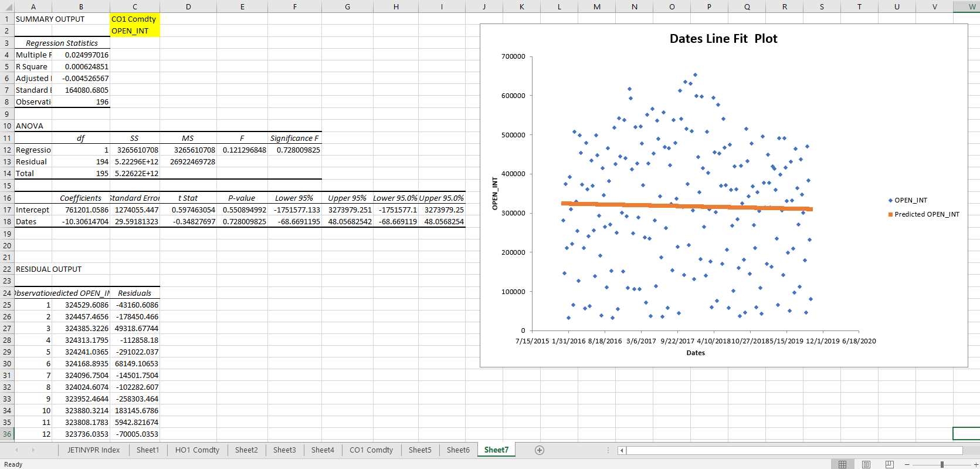This screenshot has height=469, width=980.
Task: Select column F header
Action: (294, 6)
